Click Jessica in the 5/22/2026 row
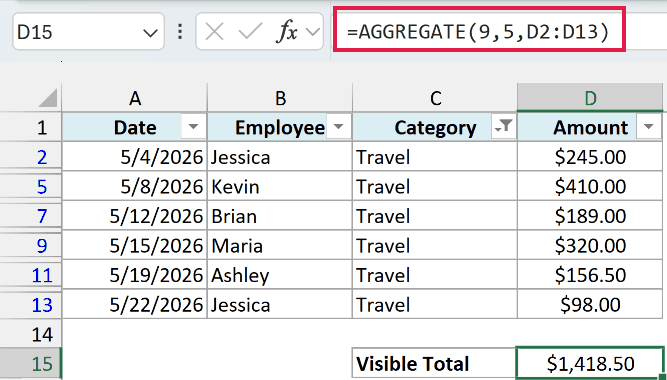Screen dimensions: 667x380 click(x=280, y=304)
